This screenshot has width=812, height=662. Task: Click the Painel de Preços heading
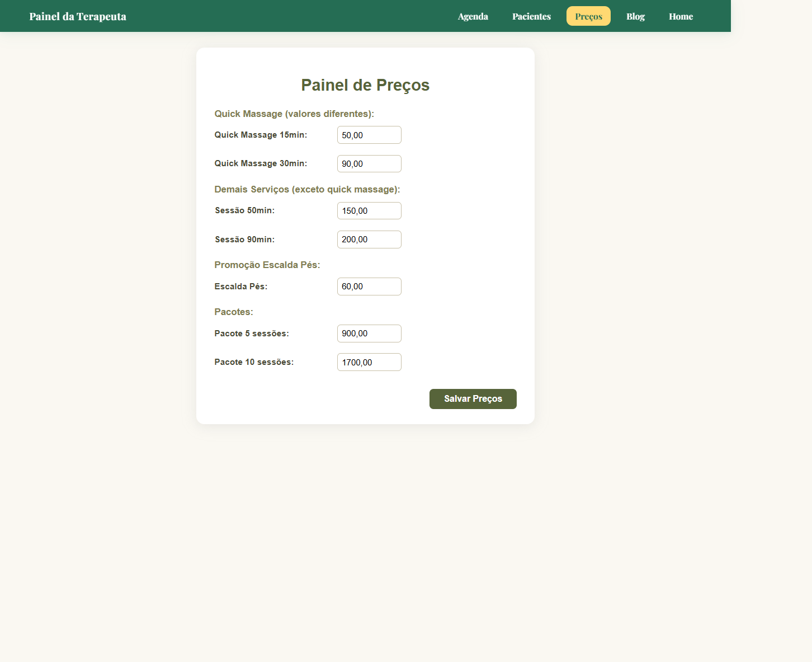pos(365,85)
